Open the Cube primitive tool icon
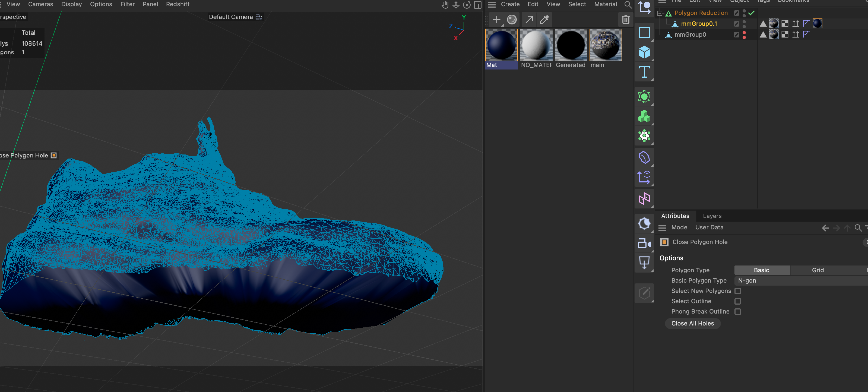 644,52
